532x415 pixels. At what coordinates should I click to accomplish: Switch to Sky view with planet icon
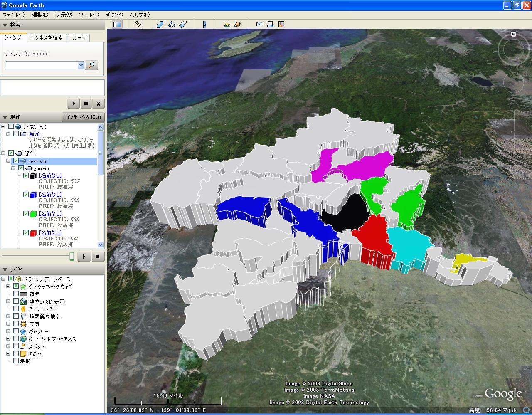pyautogui.click(x=238, y=24)
